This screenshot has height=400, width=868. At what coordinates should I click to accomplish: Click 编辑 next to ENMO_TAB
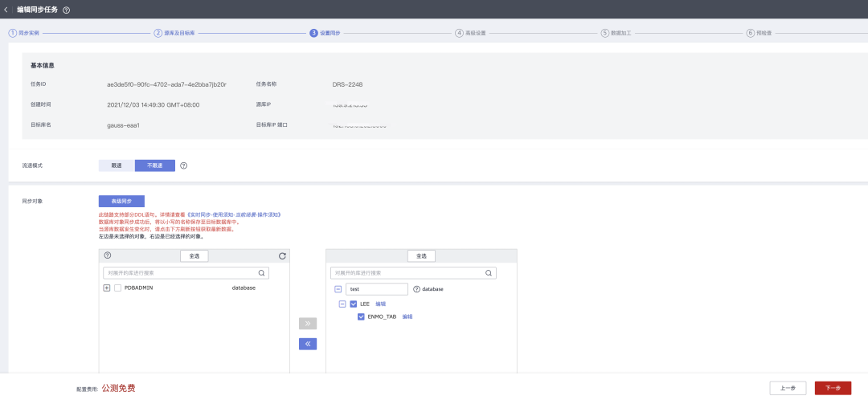pyautogui.click(x=407, y=317)
